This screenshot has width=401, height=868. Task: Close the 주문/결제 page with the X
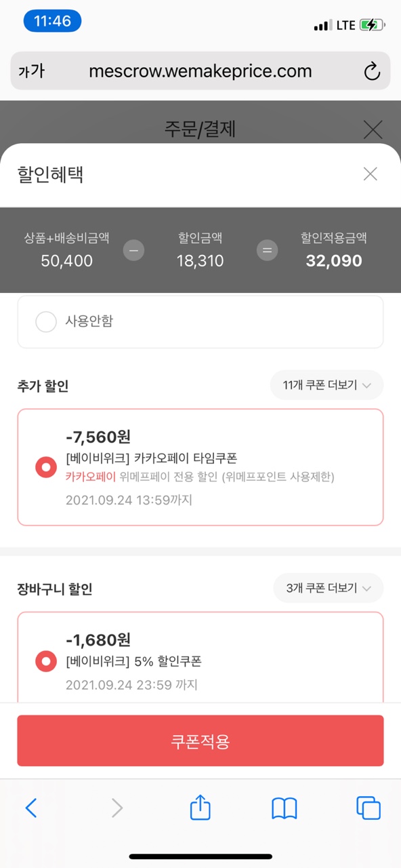(x=373, y=129)
